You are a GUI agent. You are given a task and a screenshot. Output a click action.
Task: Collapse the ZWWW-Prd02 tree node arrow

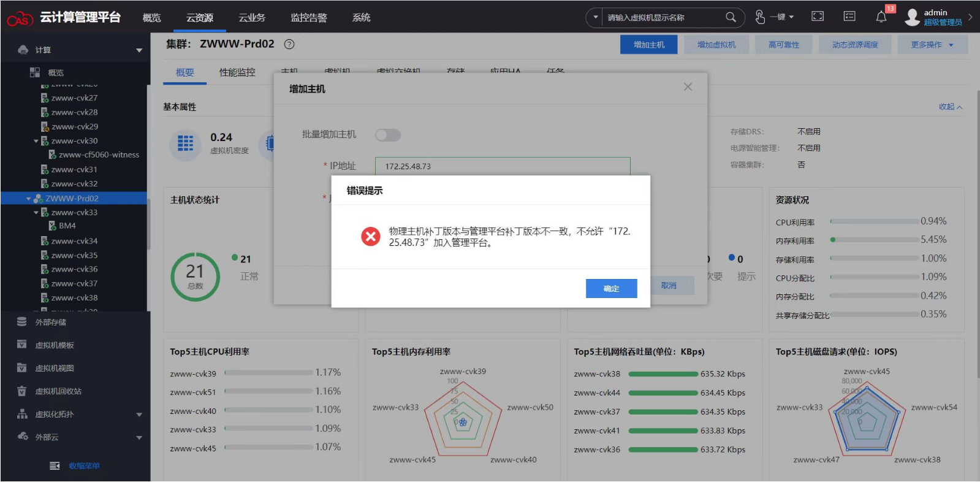[29, 199]
